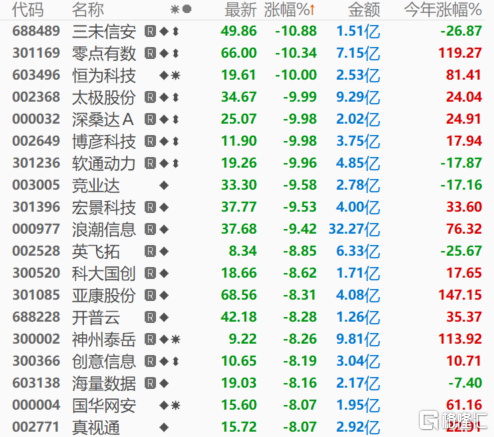Image resolution: width=494 pixels, height=437 pixels.
Task: Click the diamond icon next to 真视通
Action: click(x=164, y=427)
